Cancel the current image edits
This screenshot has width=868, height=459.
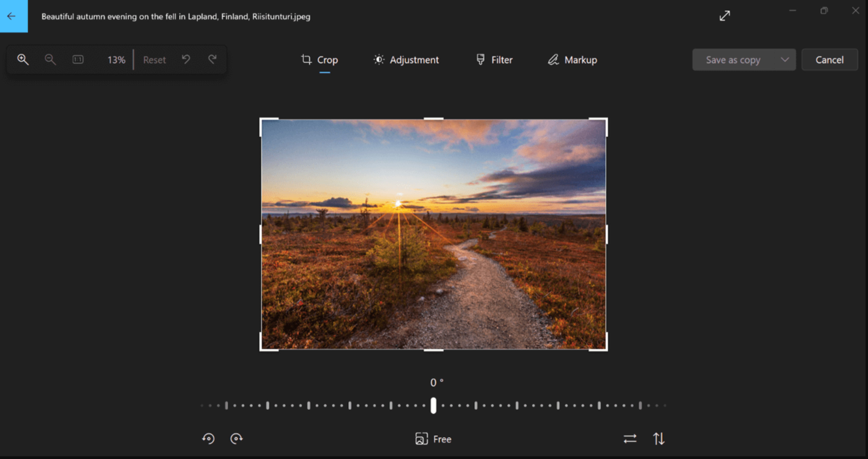pyautogui.click(x=829, y=60)
